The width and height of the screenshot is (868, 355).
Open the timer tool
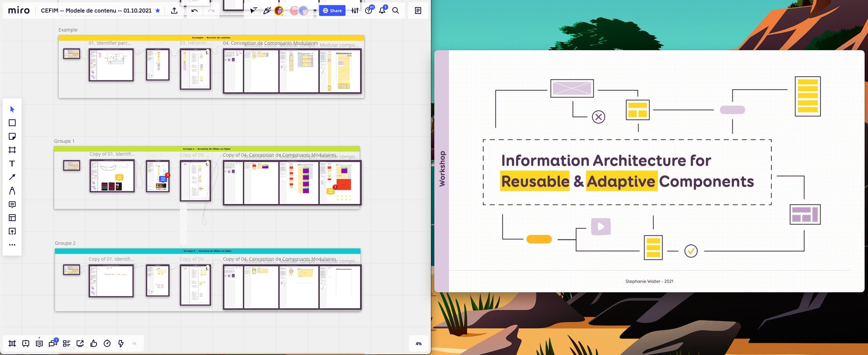pos(107,343)
